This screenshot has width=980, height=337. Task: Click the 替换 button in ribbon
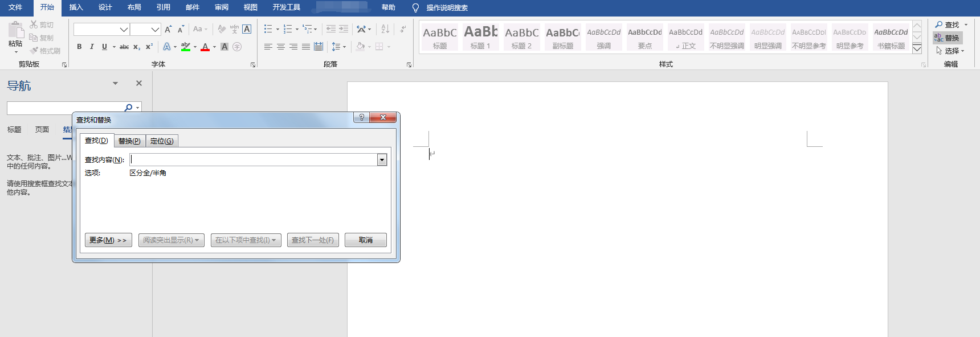[x=947, y=38]
